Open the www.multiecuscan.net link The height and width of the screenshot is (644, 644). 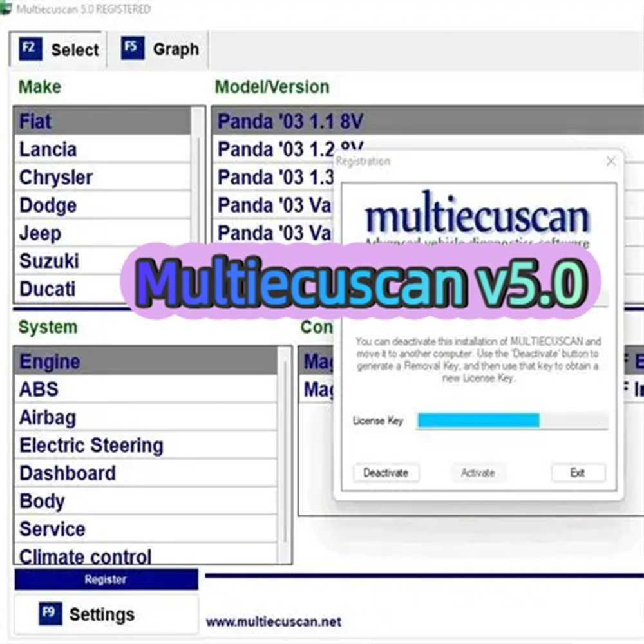[x=274, y=621]
